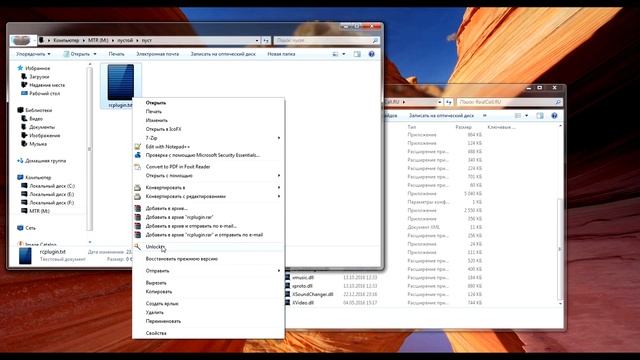Click refresh button in RealCall.RU window address bar
This screenshot has width=640, height=360.
tap(449, 102)
